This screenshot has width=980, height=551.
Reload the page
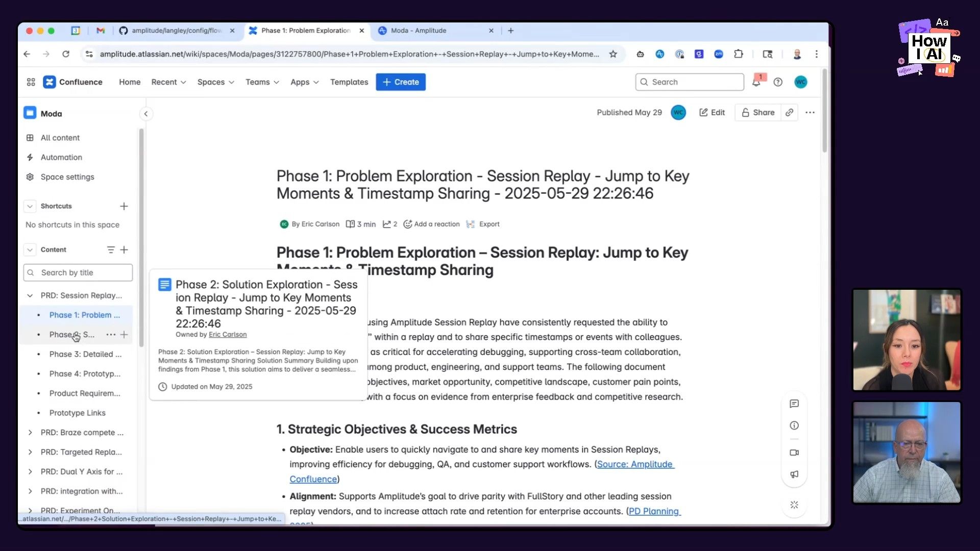pos(66,54)
